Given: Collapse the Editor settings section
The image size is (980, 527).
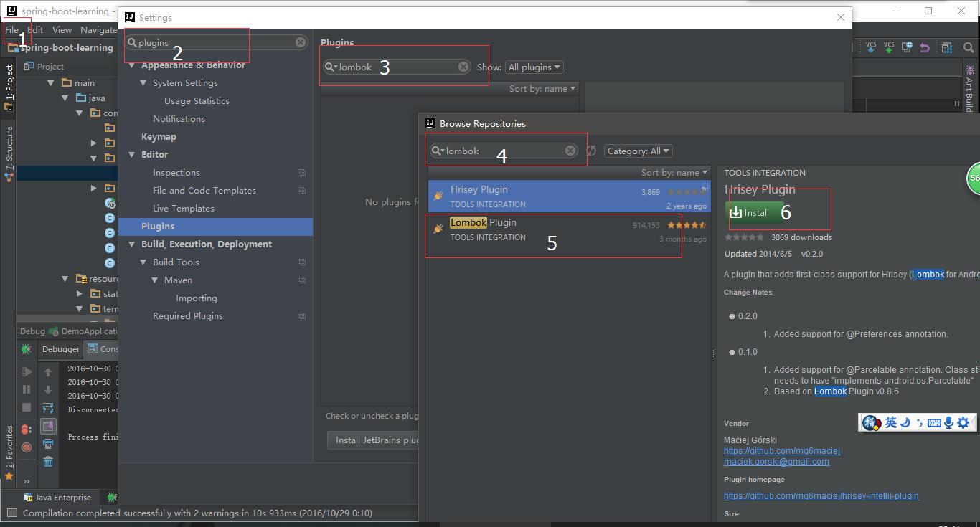Looking at the screenshot, I should tap(132, 154).
